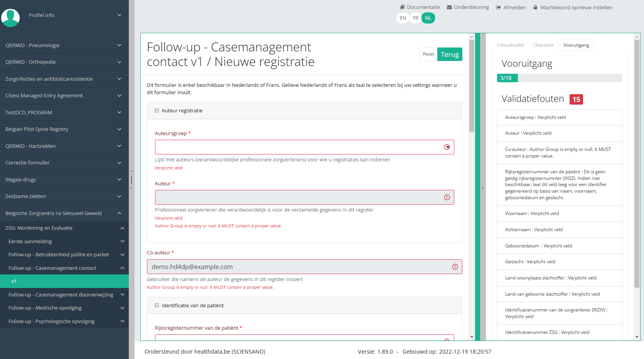
Task: Click the Documentatie book icon
Action: [x=402, y=7]
